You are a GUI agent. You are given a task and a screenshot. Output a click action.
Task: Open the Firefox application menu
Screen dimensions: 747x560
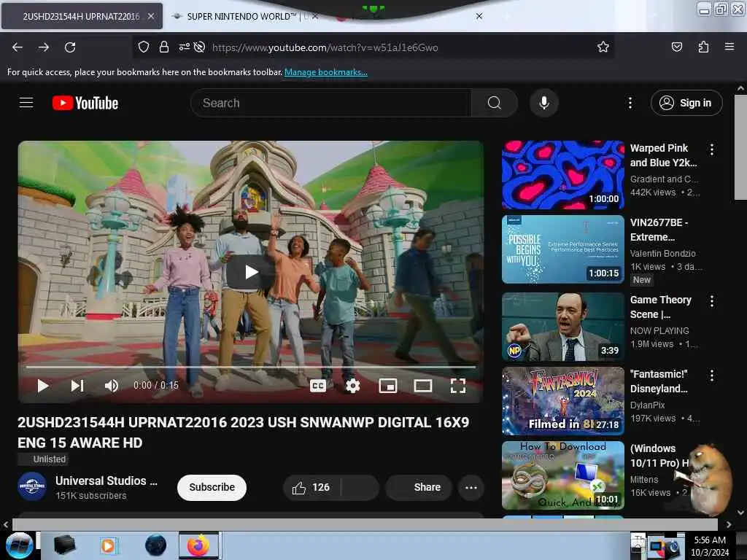click(729, 47)
